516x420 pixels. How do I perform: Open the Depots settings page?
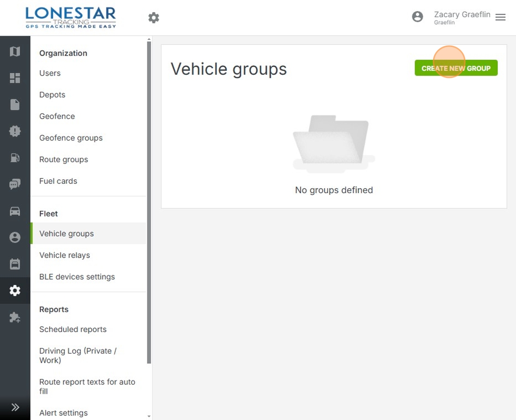(x=53, y=95)
